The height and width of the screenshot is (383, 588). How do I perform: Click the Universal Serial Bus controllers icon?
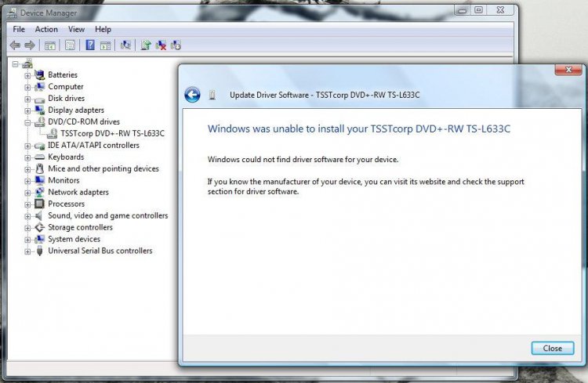click(39, 251)
